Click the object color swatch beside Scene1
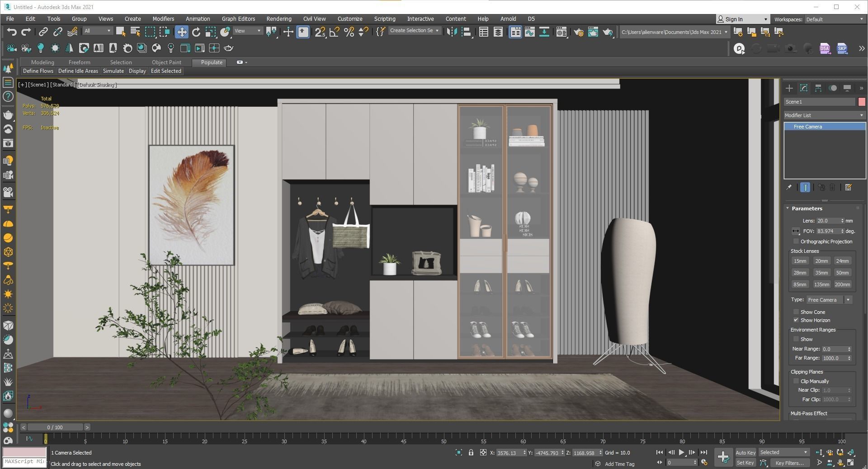 862,102
